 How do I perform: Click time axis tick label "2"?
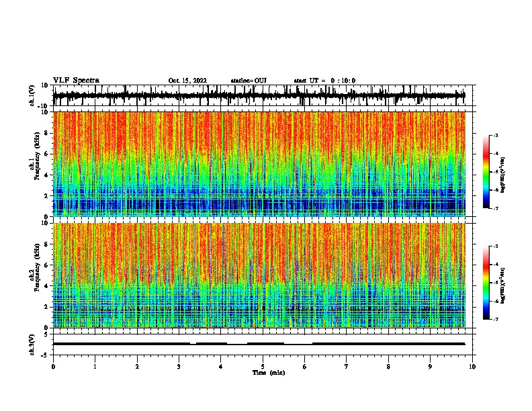[137, 367]
